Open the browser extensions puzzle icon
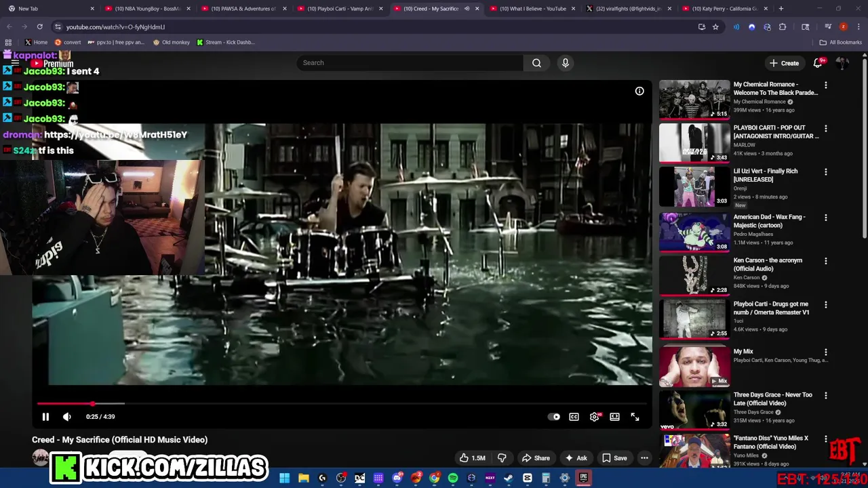 coord(783,27)
